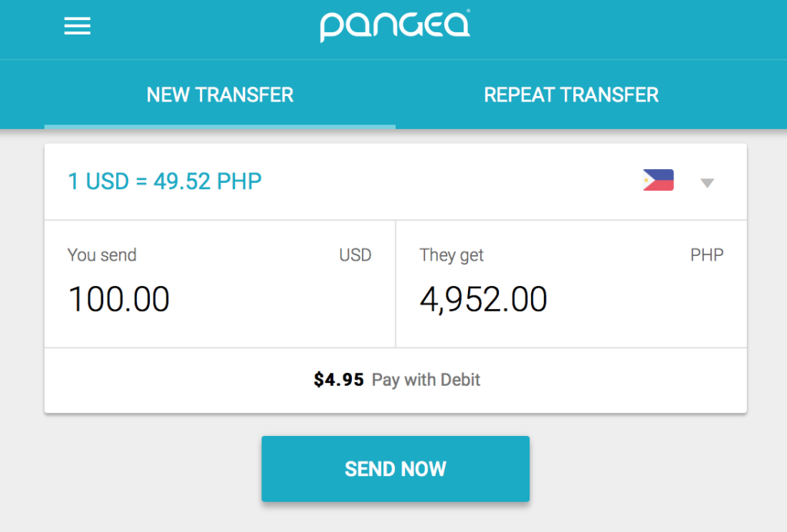Click the 'You send' label
Image resolution: width=787 pixels, height=532 pixels.
tap(102, 255)
